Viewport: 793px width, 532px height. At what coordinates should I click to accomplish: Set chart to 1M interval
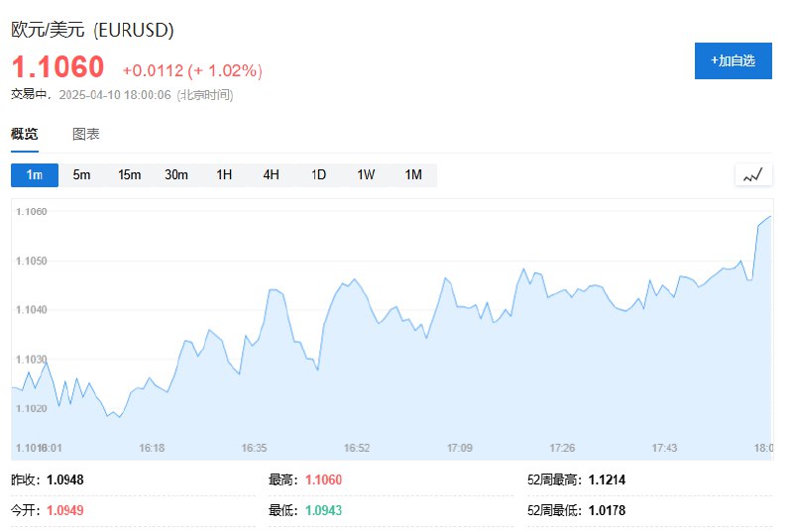(413, 174)
